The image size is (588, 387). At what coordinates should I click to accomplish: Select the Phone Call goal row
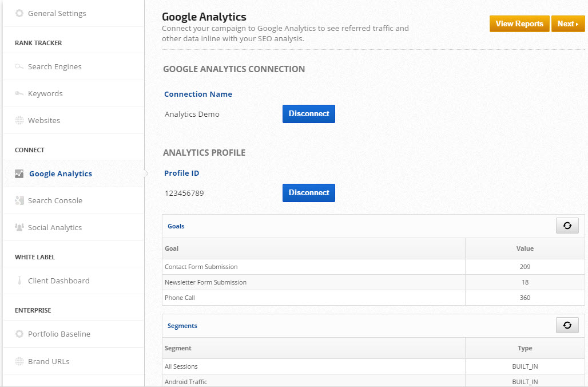[x=180, y=298]
